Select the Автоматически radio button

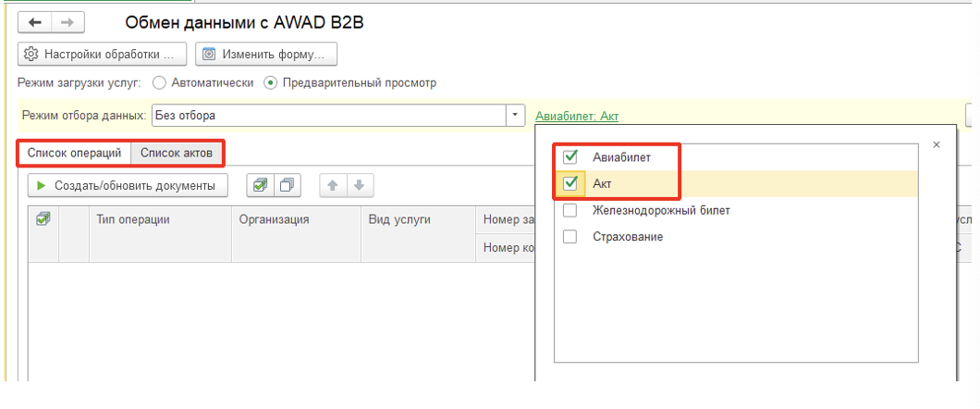coord(159,83)
